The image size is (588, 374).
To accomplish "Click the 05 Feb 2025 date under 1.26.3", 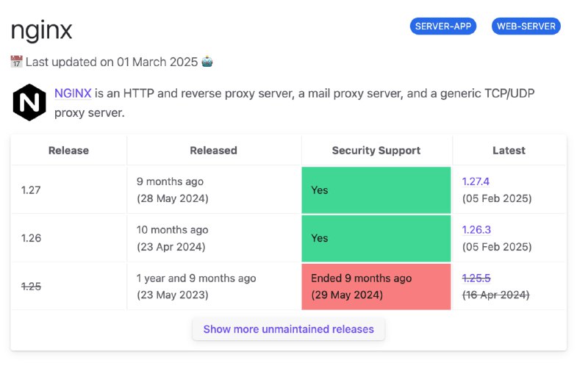I will [497, 247].
